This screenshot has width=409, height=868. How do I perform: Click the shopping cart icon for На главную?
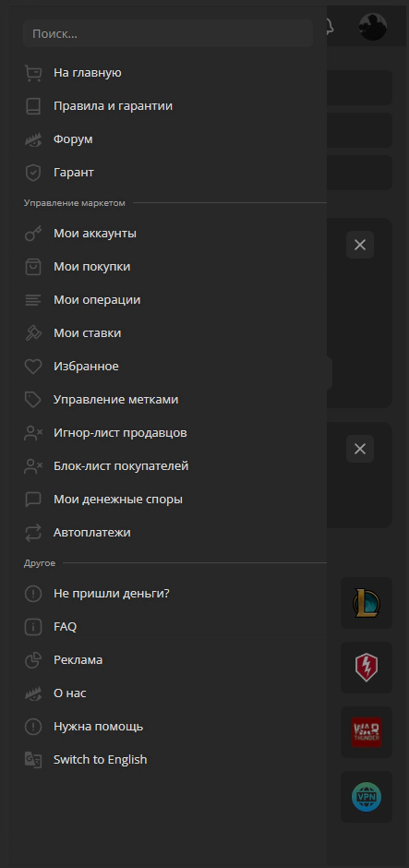pyautogui.click(x=33, y=73)
